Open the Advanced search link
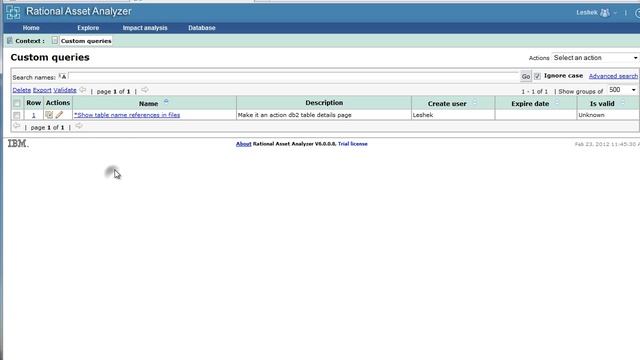Screen dimensions: 640x360 pos(613,76)
